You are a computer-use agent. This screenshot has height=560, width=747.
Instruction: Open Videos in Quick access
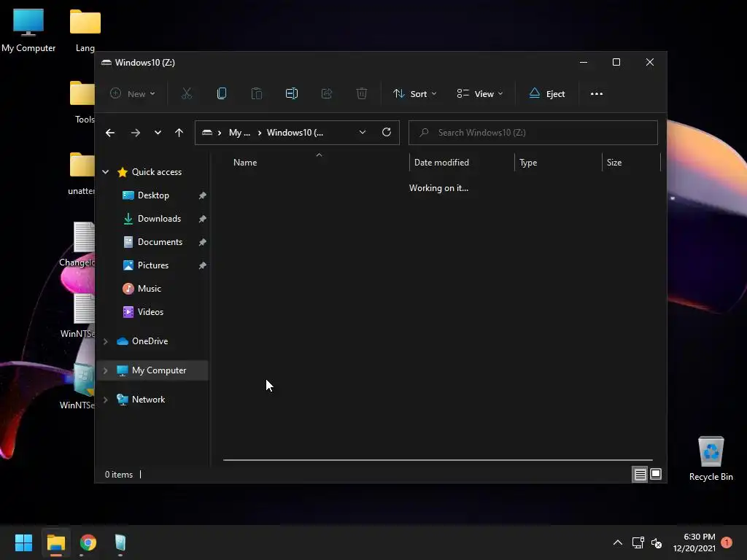[150, 312]
